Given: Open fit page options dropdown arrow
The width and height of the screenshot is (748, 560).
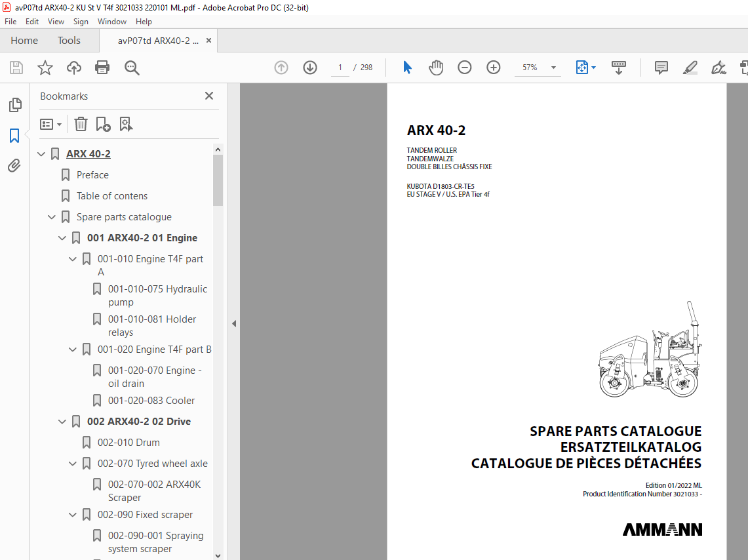Looking at the screenshot, I should (x=594, y=68).
